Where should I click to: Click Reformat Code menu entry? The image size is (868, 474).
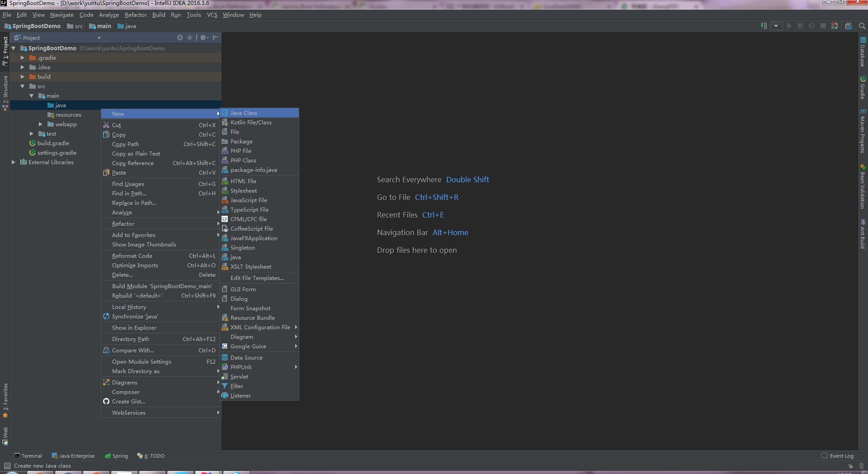click(x=161, y=256)
